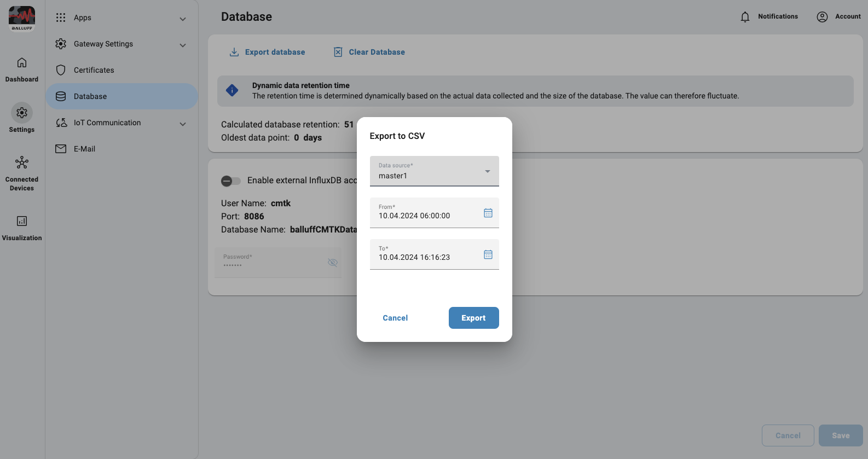Open E-Mail settings in sidebar

point(84,149)
